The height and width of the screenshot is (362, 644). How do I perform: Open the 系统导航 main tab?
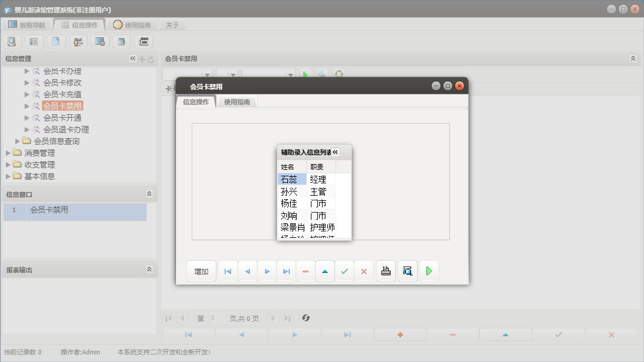pos(27,25)
